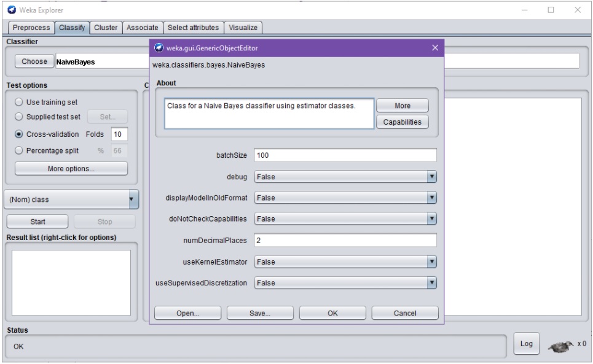
Task: Close the Weka Explorer window
Action: pos(578,10)
